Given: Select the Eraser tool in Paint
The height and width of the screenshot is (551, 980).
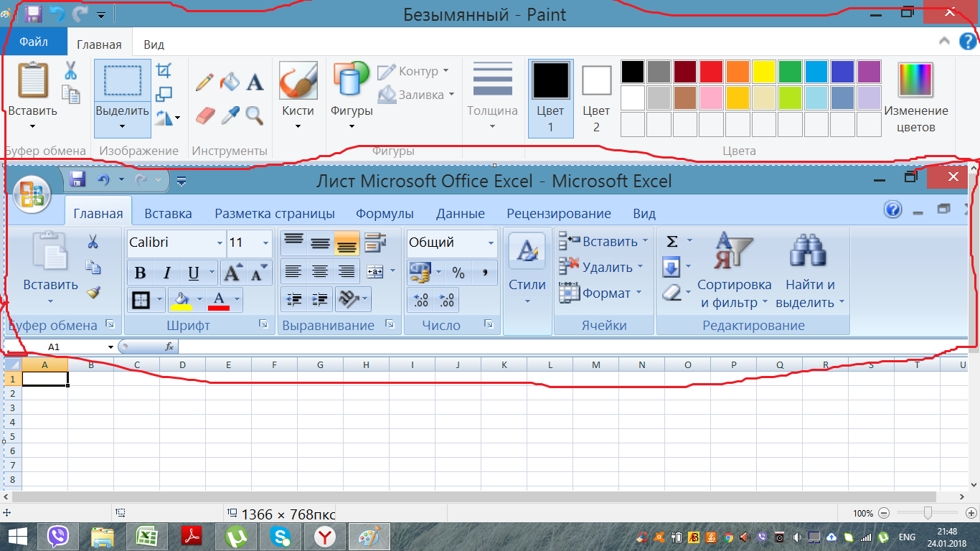Looking at the screenshot, I should (x=205, y=115).
